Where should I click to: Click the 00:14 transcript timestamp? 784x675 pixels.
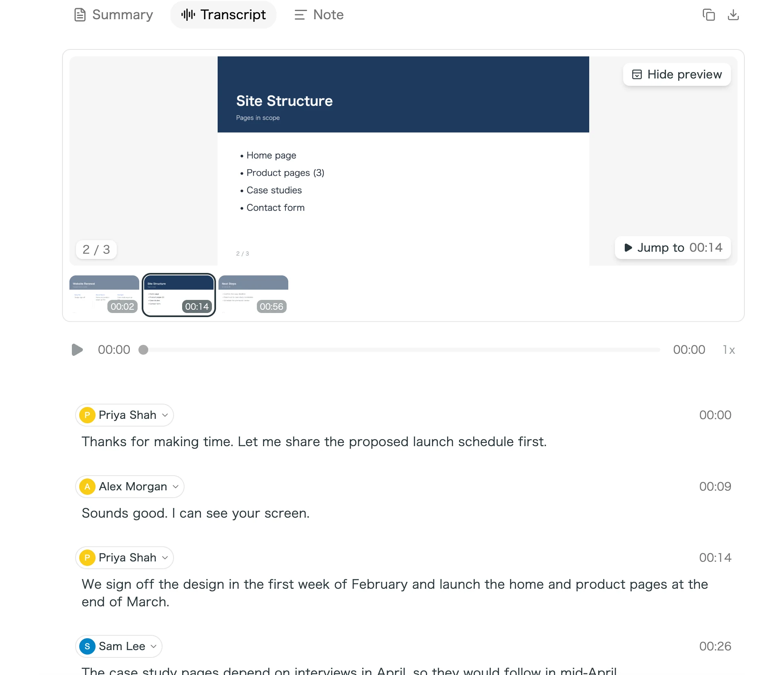coord(715,558)
